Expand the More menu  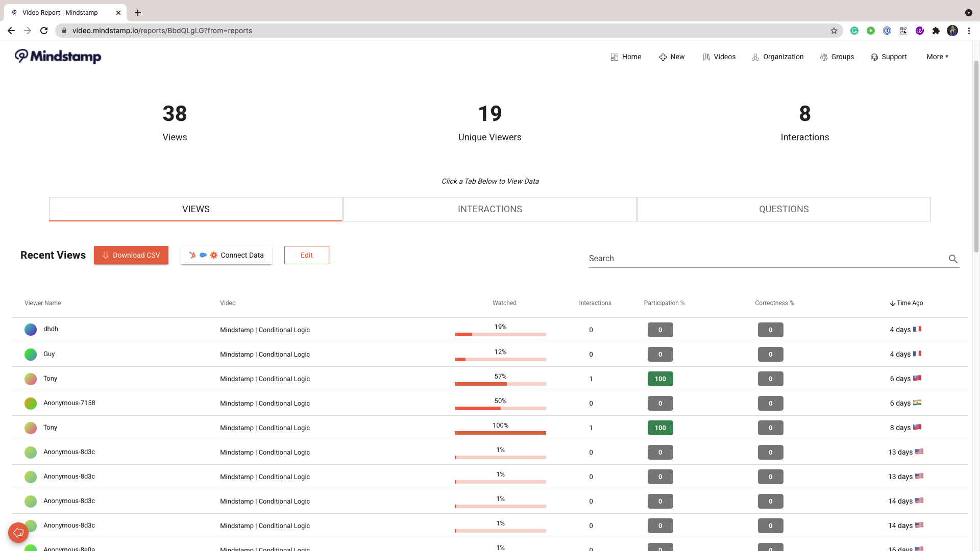[x=938, y=57]
